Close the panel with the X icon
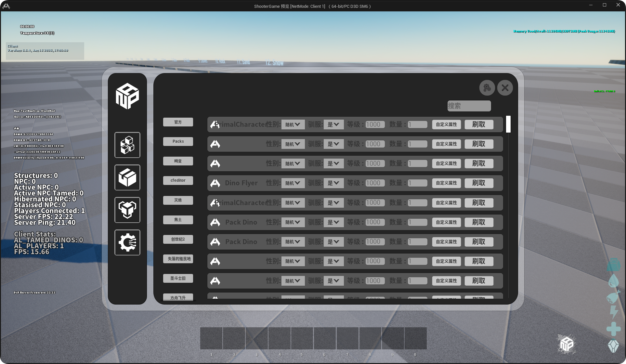The image size is (626, 364). (505, 88)
